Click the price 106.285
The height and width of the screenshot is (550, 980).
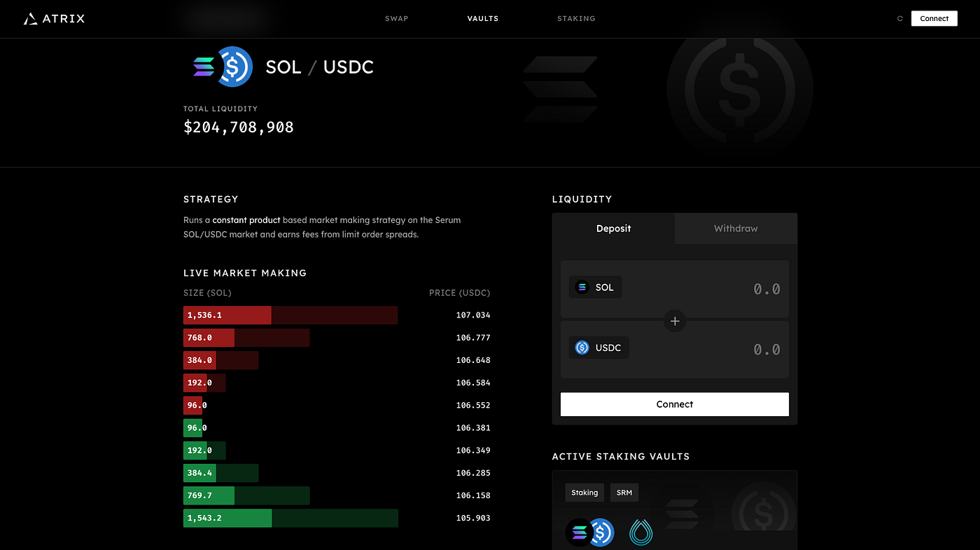[473, 473]
